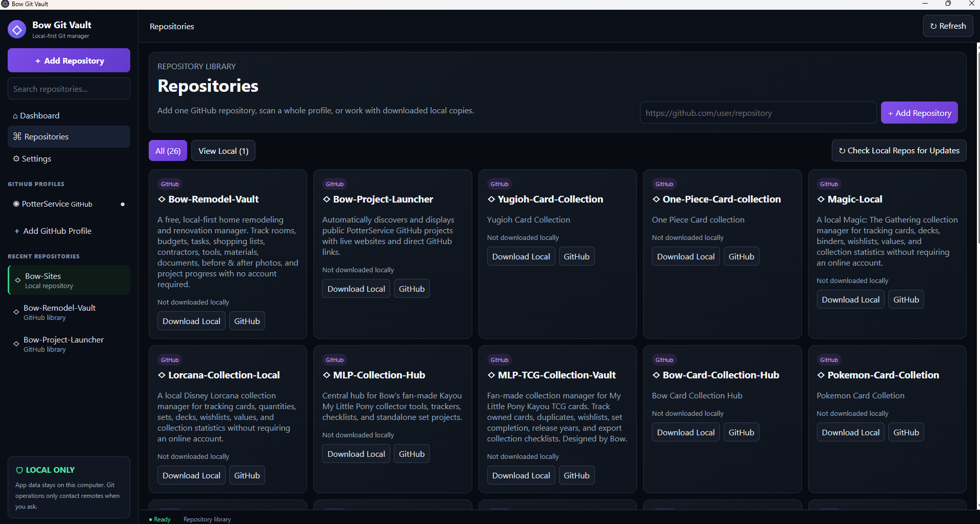
Task: Focus the Search repositories field
Action: click(x=69, y=89)
